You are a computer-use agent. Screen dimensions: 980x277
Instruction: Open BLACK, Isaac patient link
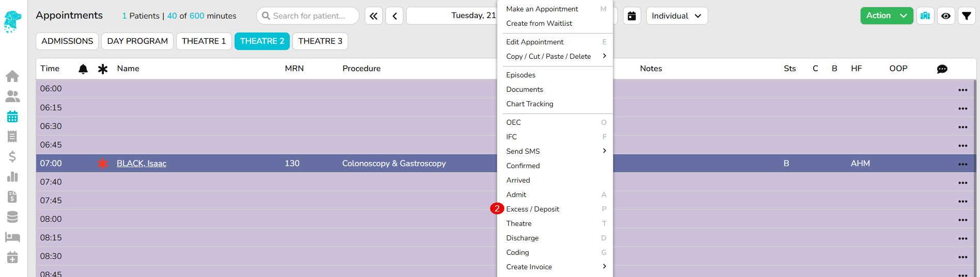tap(141, 164)
